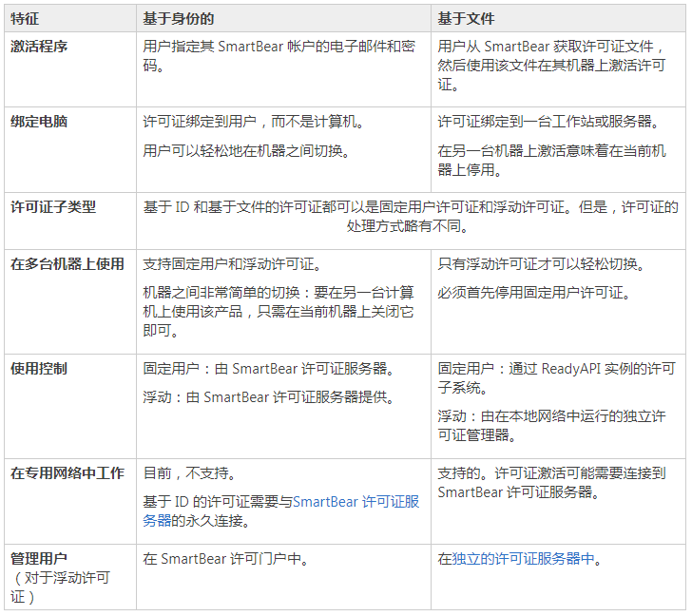The image size is (692, 616).
Task: Select the 许可证子类型 row label
Action: (53, 206)
